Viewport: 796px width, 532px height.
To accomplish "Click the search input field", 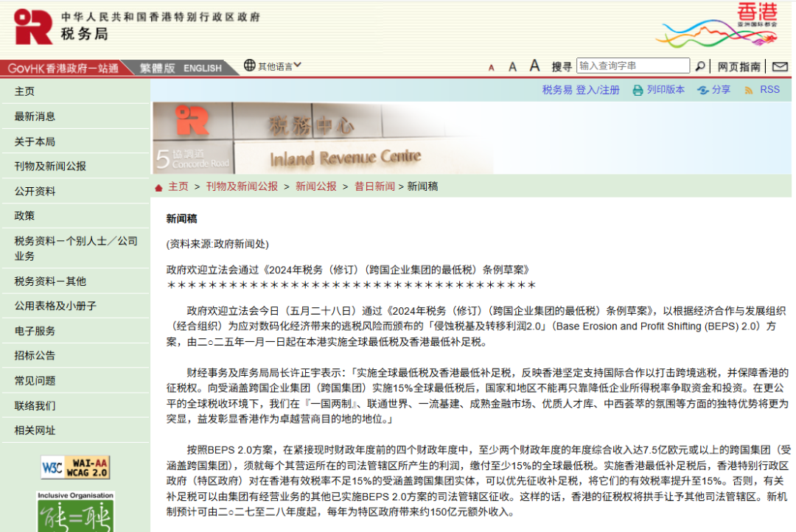I will [x=632, y=66].
